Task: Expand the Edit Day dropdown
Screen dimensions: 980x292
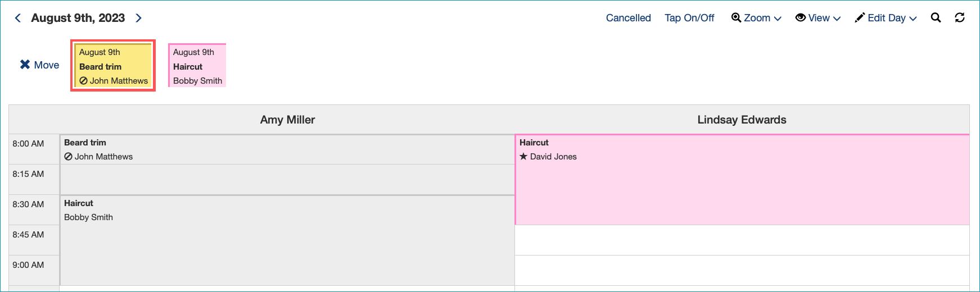Action: click(886, 18)
